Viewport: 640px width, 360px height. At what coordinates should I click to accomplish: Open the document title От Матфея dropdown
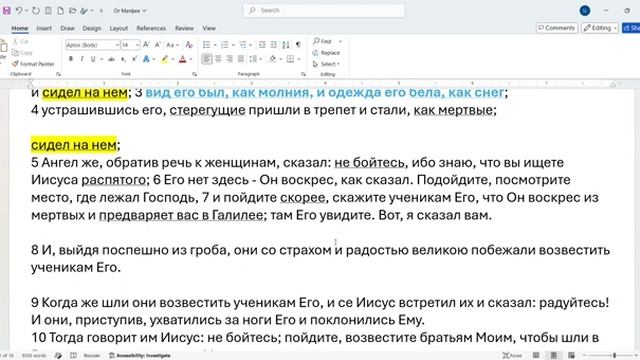(x=130, y=11)
